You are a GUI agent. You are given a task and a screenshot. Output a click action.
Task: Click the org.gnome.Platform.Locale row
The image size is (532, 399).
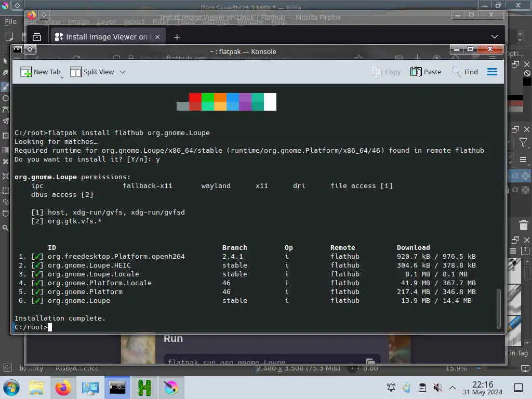(247, 283)
